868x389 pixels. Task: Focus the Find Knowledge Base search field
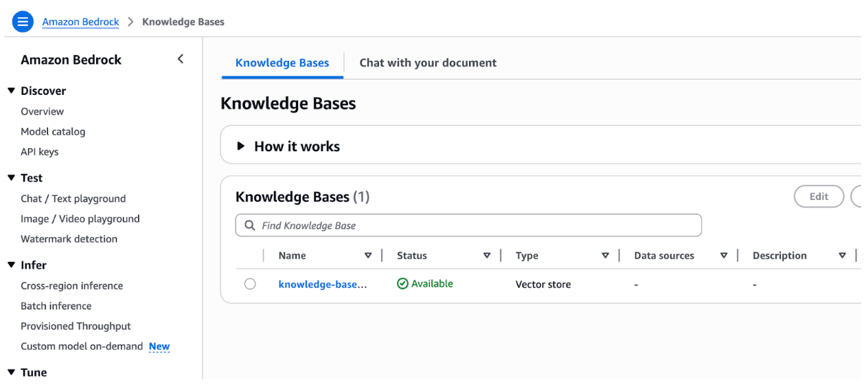468,225
